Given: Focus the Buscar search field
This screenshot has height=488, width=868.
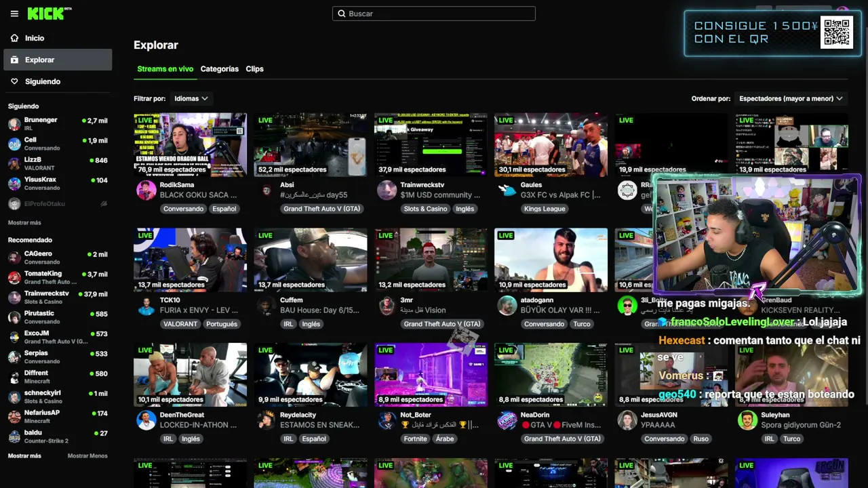Looking at the screenshot, I should click(434, 14).
